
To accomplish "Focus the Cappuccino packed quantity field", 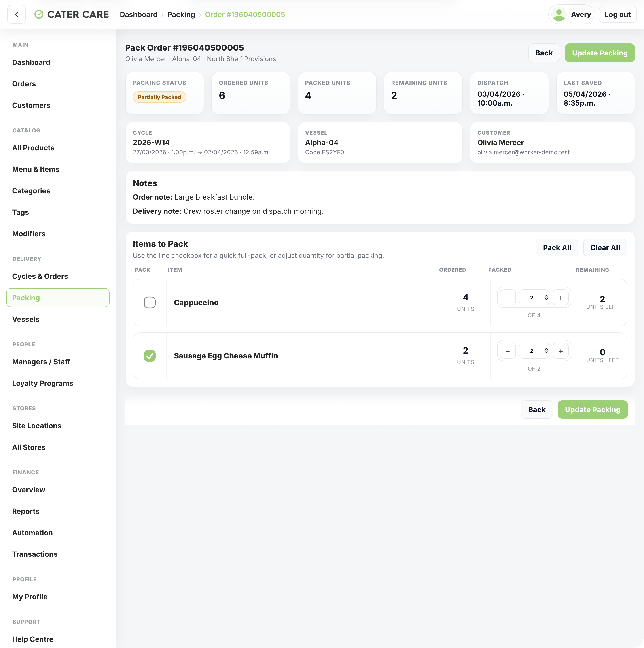I will [x=534, y=298].
